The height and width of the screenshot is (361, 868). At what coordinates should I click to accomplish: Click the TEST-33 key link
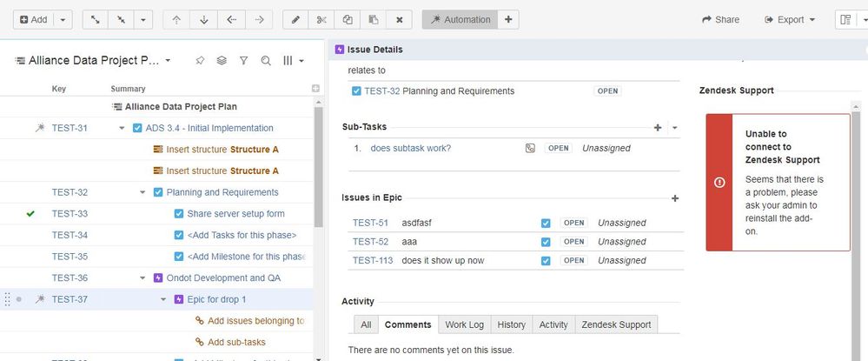pos(70,213)
